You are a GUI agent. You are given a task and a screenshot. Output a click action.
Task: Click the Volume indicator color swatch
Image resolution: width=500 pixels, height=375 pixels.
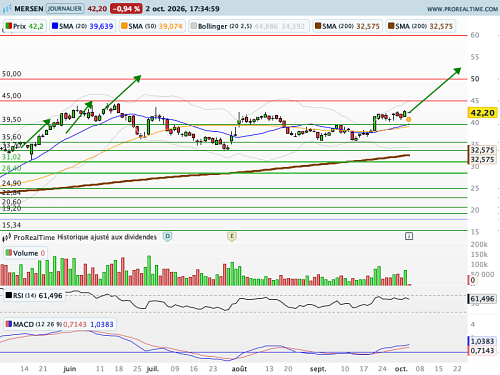(9, 253)
